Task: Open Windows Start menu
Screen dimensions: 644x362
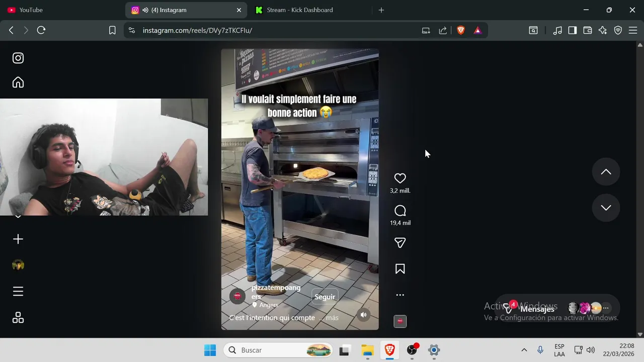Action: [210, 350]
